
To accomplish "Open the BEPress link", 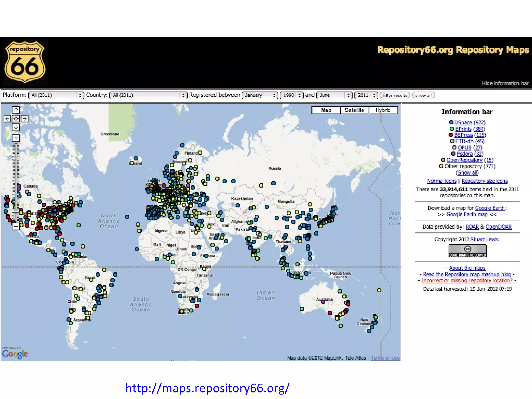I will (x=463, y=135).
